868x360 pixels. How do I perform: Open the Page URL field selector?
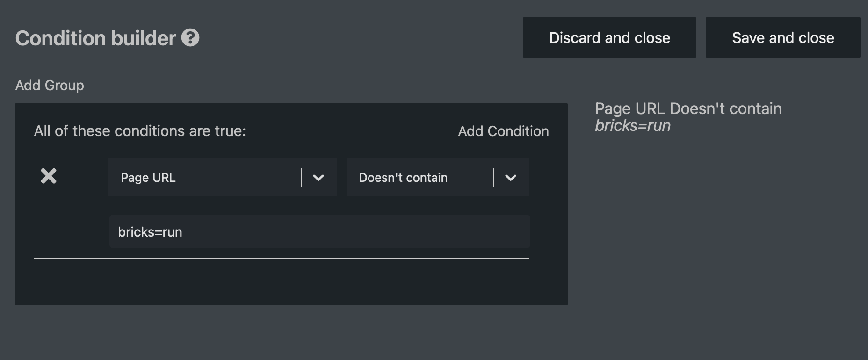click(223, 177)
